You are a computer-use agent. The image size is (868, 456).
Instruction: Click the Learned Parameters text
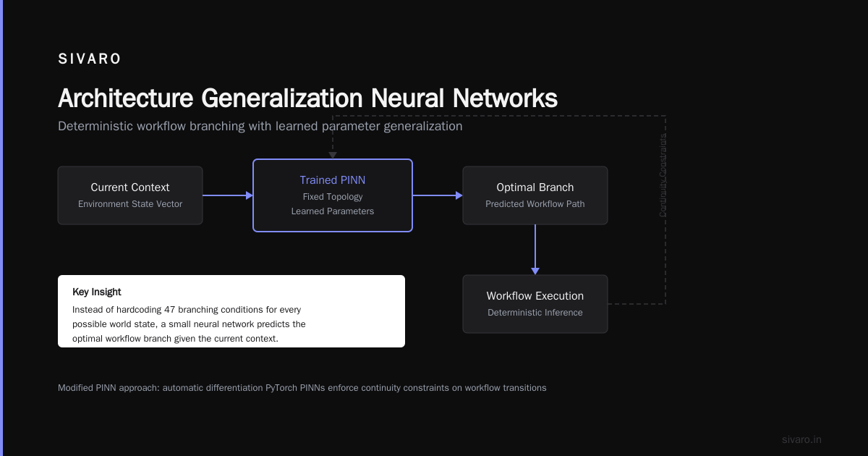pyautogui.click(x=333, y=211)
